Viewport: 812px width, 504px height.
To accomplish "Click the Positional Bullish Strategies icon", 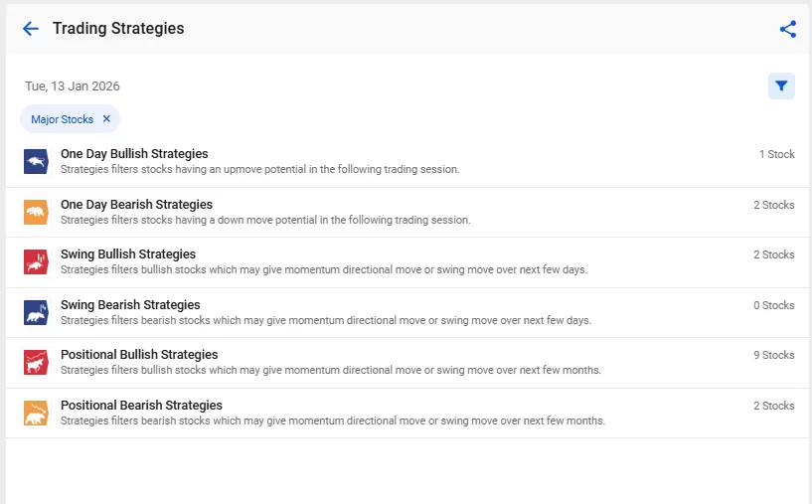I will pyautogui.click(x=36, y=363).
